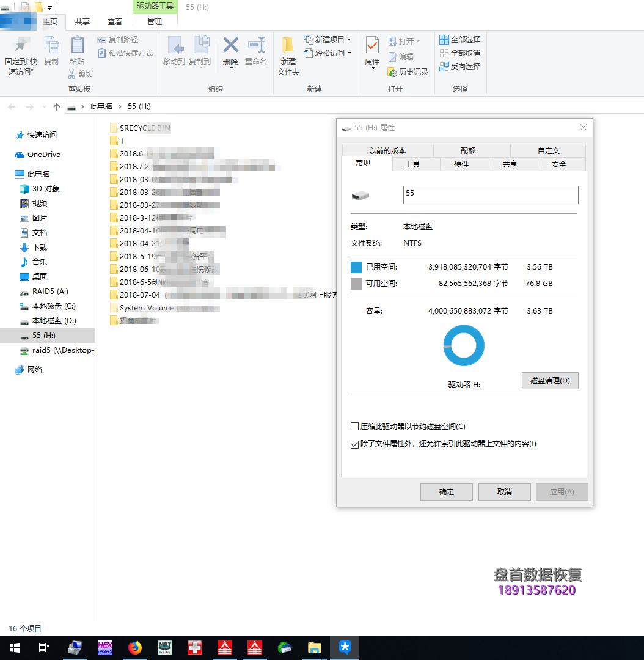Open the Tools tab in properties dialog
Screen dimensions: 644x660
(412, 164)
